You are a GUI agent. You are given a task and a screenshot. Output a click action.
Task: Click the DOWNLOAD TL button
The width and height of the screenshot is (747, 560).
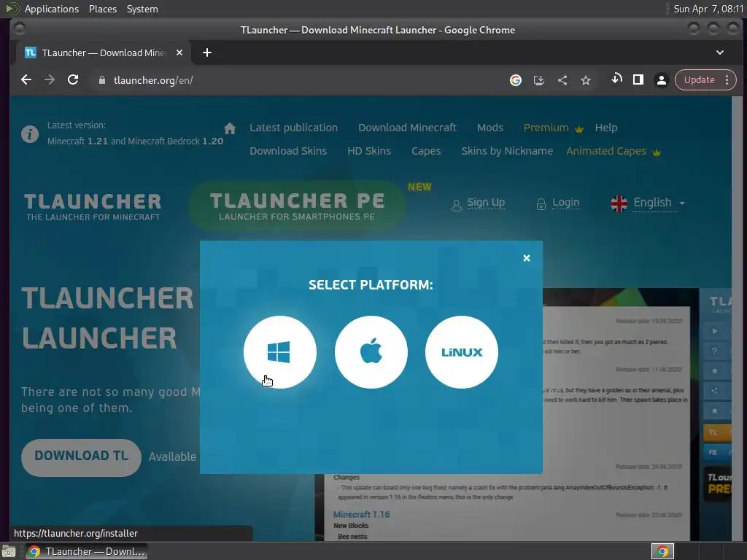[x=81, y=457]
